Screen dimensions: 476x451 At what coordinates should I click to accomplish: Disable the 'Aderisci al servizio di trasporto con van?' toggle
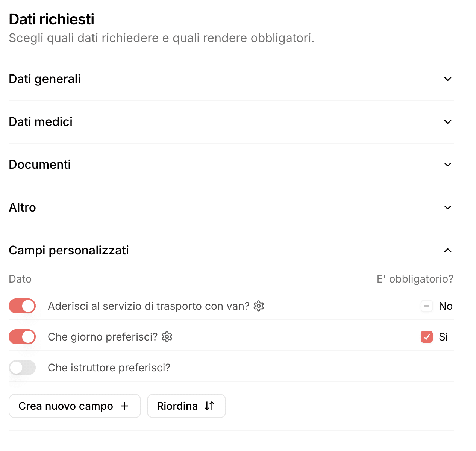[22, 306]
